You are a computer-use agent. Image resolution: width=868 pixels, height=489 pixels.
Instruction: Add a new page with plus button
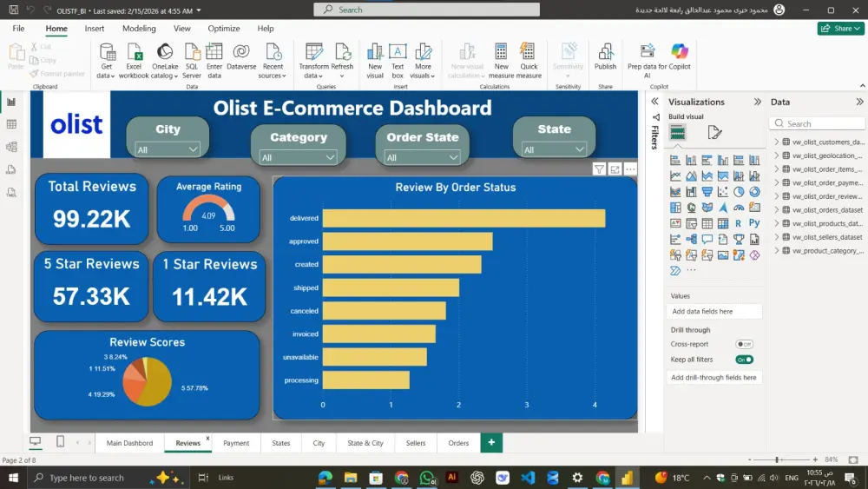pos(491,442)
